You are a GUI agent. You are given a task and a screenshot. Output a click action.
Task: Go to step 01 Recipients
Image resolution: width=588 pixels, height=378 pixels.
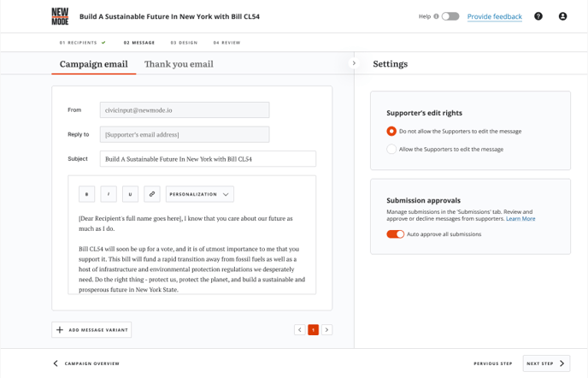(78, 43)
